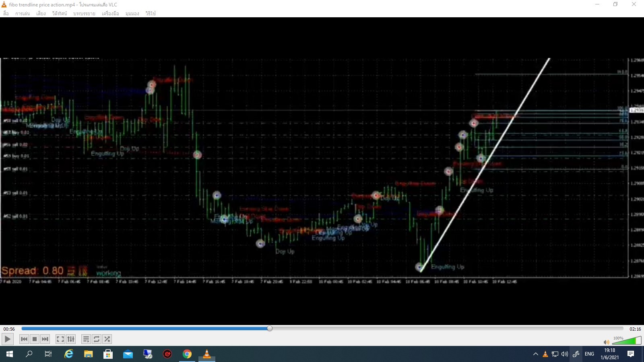Open the red circular app on taskbar
The width and height of the screenshot is (644, 362).
coord(167,354)
